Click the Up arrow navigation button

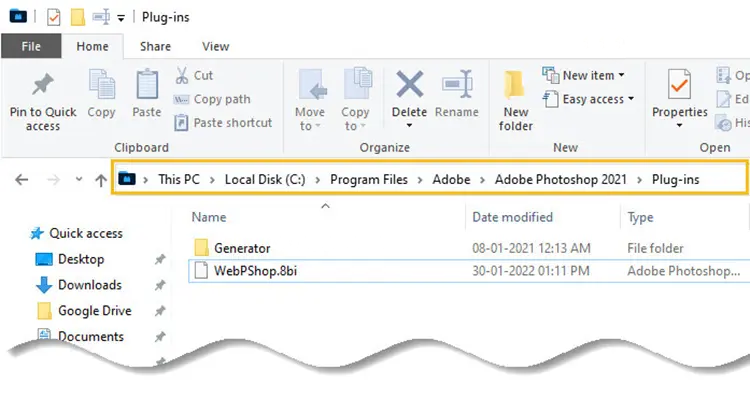pos(100,180)
